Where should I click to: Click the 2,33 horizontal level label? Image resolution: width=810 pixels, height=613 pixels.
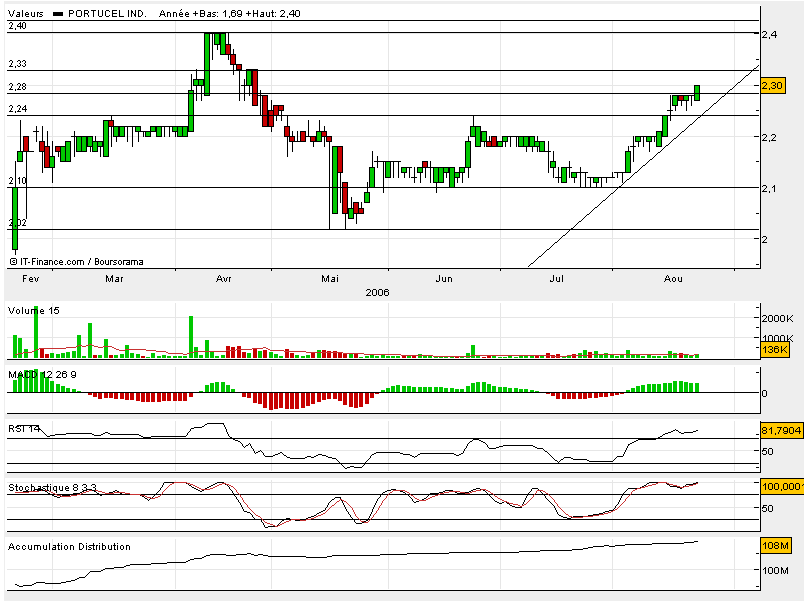(17, 64)
